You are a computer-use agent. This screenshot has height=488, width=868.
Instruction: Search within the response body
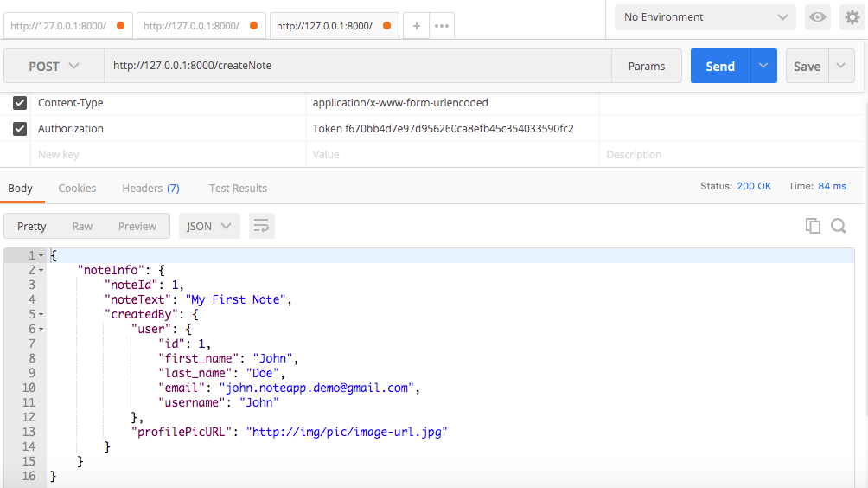tap(838, 226)
